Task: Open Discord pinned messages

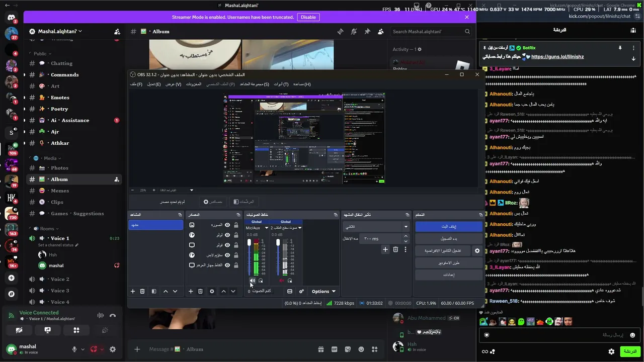Action: coord(367,31)
